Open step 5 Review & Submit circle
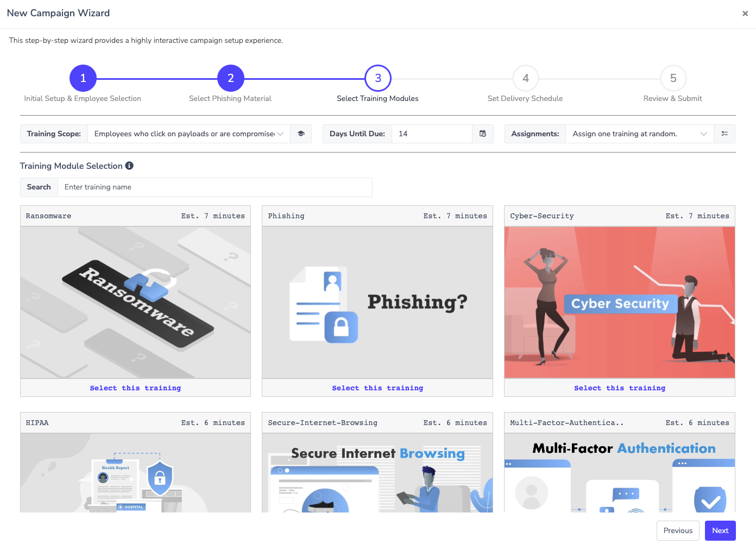The image size is (756, 557). [673, 78]
